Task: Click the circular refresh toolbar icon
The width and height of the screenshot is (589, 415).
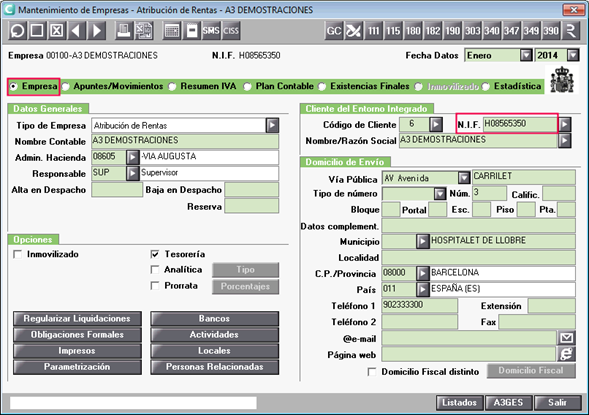Action: 17,30
